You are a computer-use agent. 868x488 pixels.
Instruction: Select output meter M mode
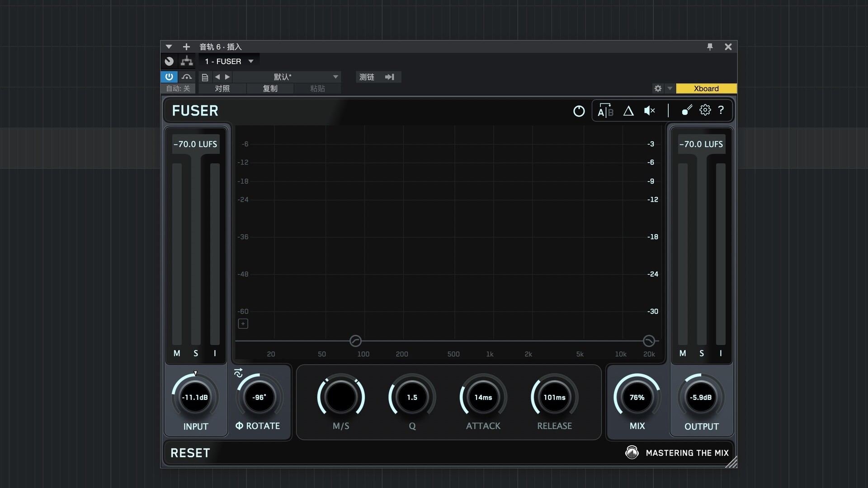pyautogui.click(x=683, y=353)
